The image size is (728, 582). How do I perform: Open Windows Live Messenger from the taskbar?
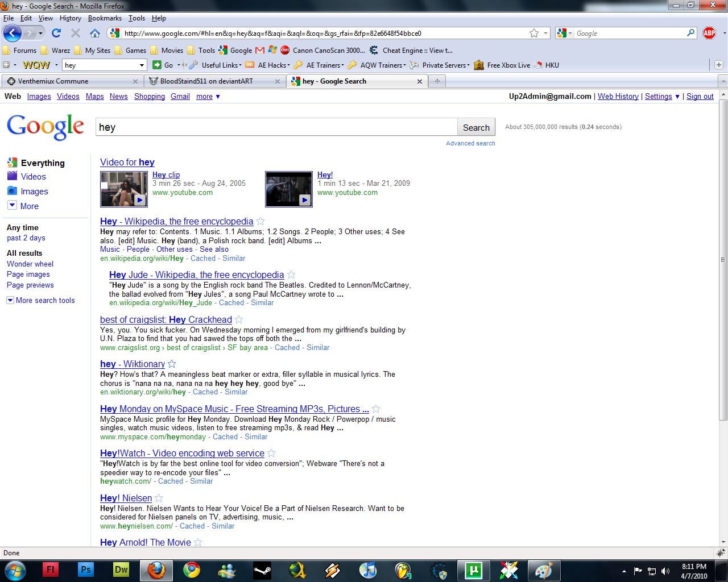click(x=227, y=570)
